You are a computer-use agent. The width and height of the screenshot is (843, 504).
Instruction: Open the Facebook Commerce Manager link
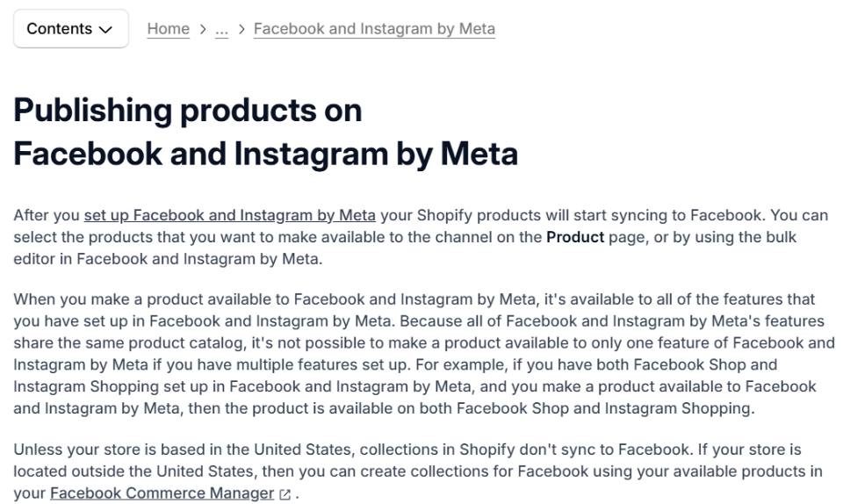[162, 493]
